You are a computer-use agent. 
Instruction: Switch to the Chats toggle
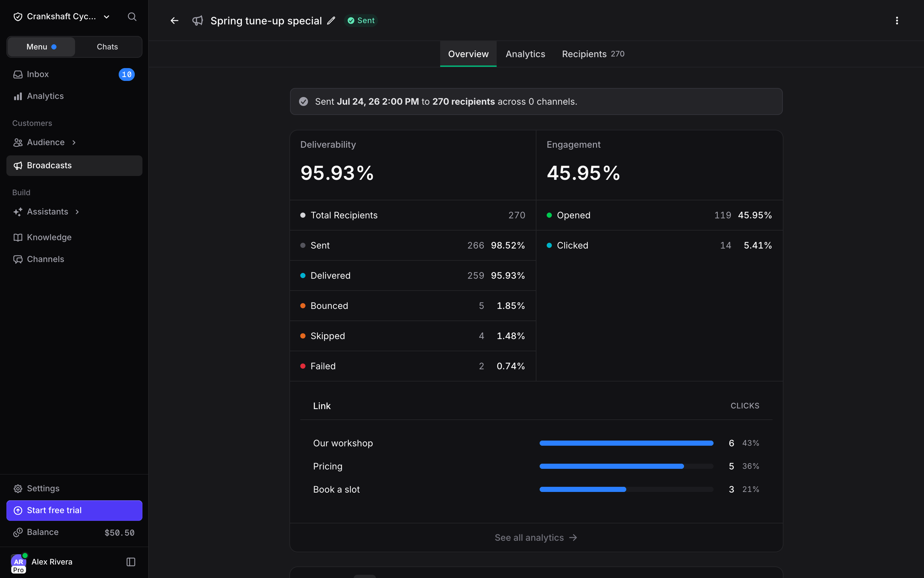(107, 47)
